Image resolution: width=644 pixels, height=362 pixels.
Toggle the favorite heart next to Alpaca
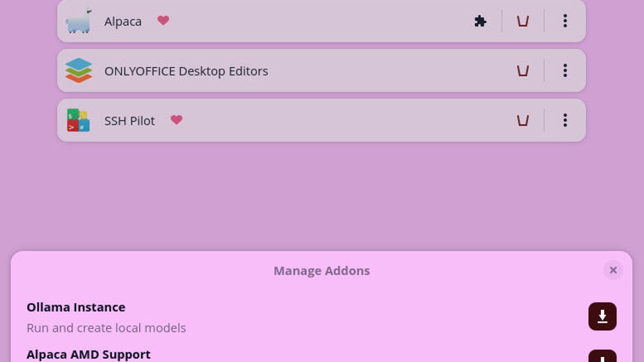coord(163,20)
